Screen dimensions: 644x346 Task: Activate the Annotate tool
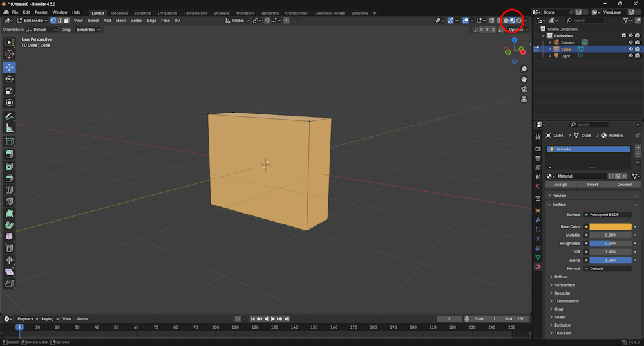(9, 116)
